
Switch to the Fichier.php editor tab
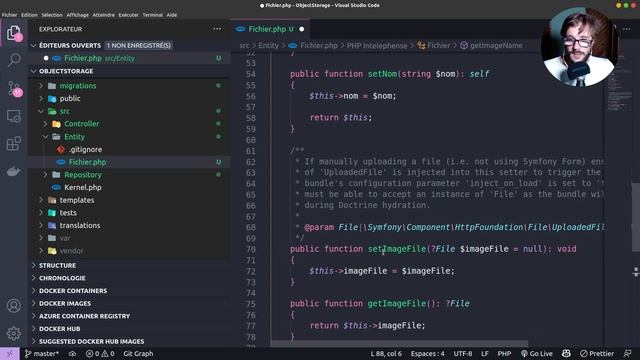[x=270, y=29]
